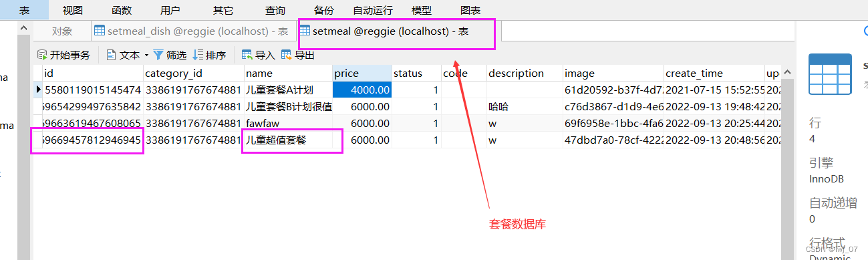Select the image cell starting with 69f6958e
The height and width of the screenshot is (260, 868).
pyautogui.click(x=613, y=123)
